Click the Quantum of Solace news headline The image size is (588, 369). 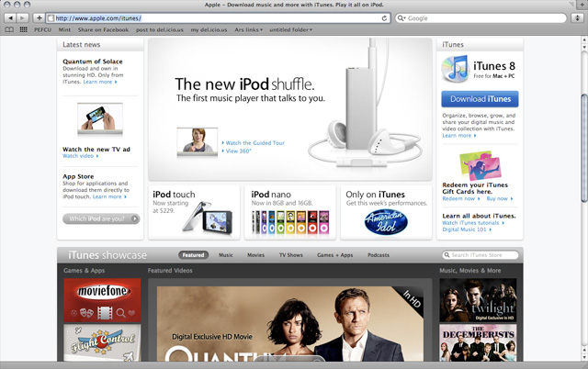point(93,61)
